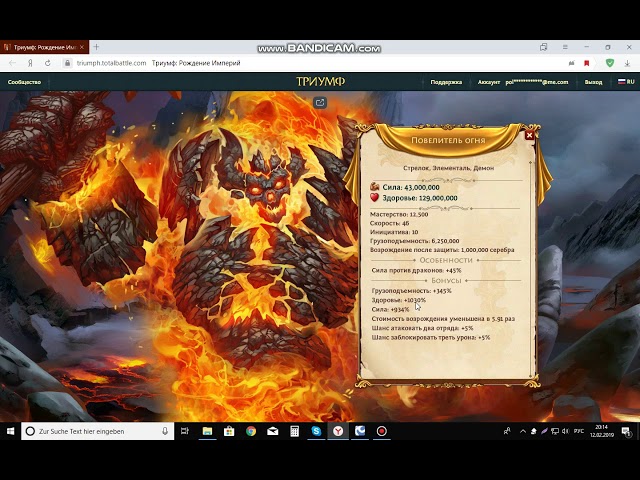Click the Здоровье 129,000,000 stat
This screenshot has height=480, width=640.
pyautogui.click(x=420, y=198)
